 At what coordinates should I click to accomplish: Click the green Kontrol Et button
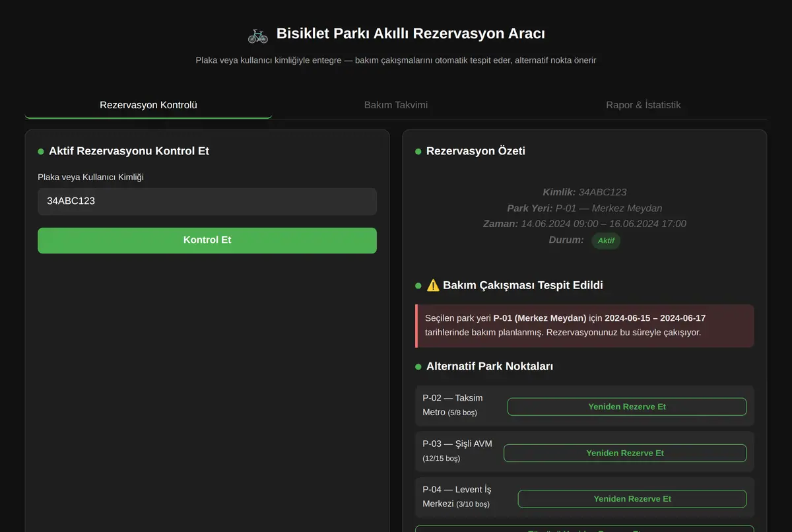point(207,240)
